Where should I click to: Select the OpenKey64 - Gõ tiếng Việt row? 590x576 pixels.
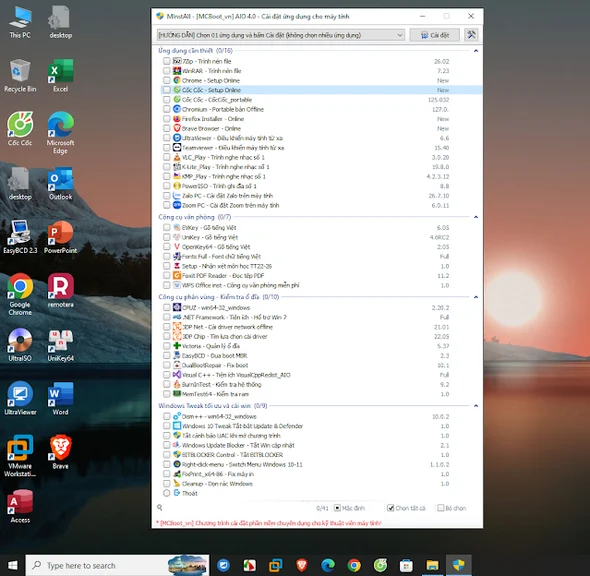pos(321,247)
